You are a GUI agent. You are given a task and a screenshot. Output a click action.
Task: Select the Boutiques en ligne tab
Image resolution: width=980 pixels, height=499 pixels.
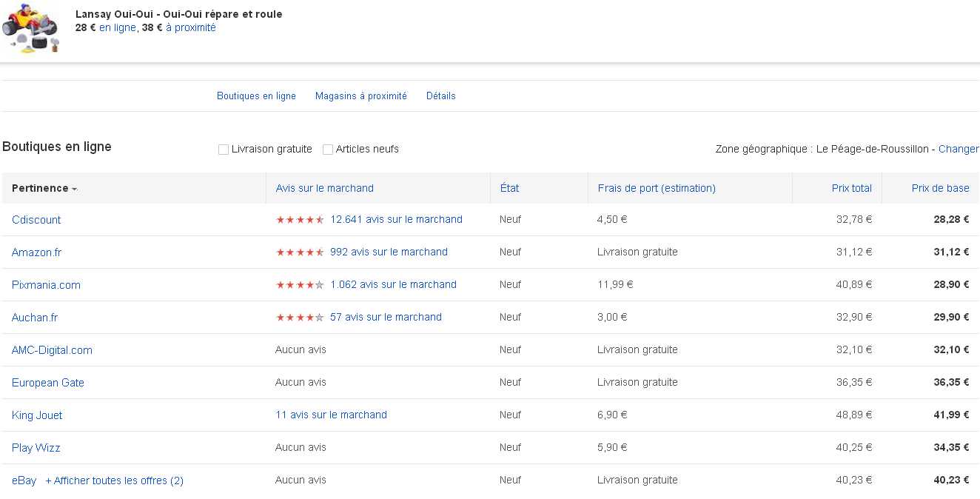[256, 96]
